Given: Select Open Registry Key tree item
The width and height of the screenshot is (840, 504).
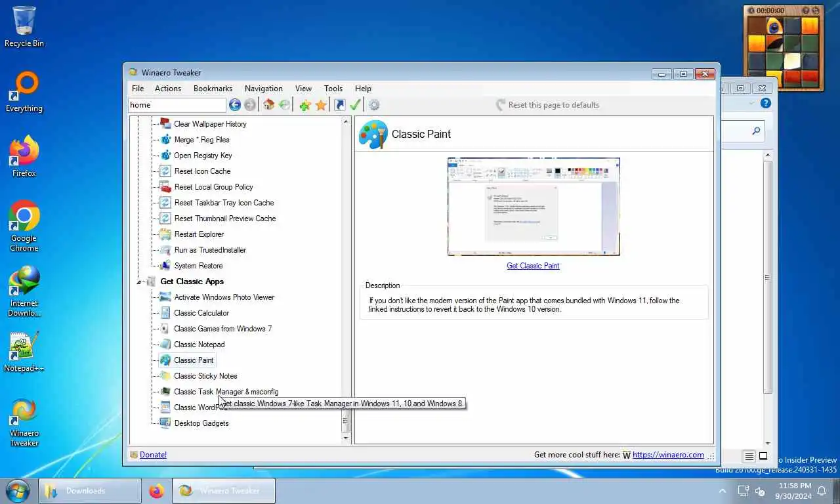Looking at the screenshot, I should click(x=203, y=156).
